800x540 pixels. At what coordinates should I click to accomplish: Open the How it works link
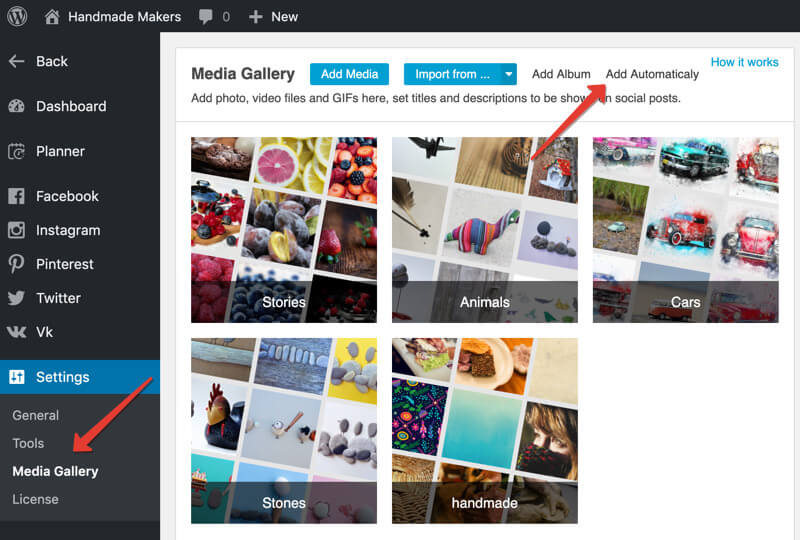pos(744,62)
